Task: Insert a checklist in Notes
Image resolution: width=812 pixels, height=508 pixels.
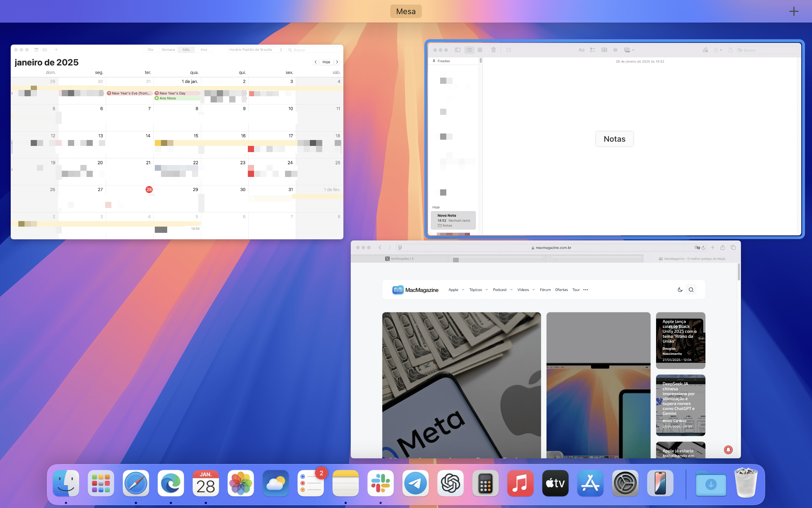Action: click(x=593, y=50)
